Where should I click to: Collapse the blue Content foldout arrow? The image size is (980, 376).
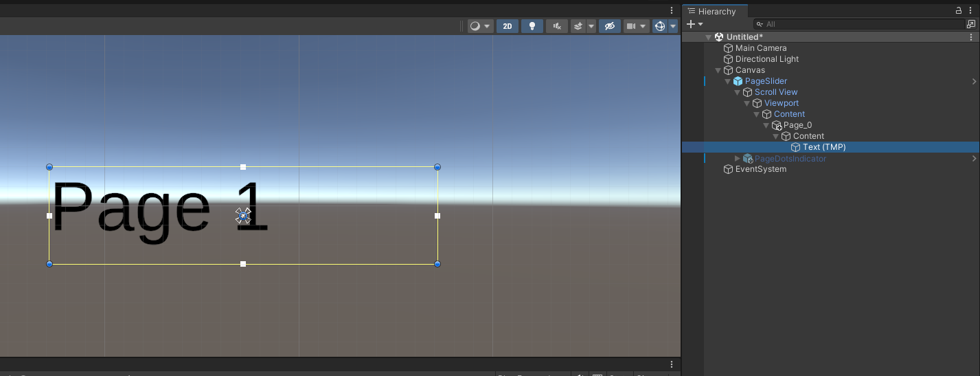coord(757,114)
